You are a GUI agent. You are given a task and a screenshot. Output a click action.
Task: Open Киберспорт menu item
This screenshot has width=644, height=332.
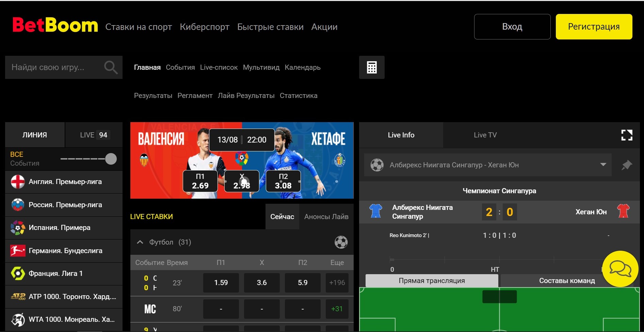tap(205, 27)
